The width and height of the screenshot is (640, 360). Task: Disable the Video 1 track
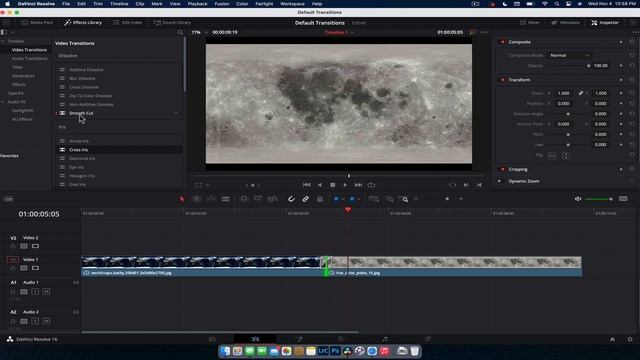[x=36, y=268]
